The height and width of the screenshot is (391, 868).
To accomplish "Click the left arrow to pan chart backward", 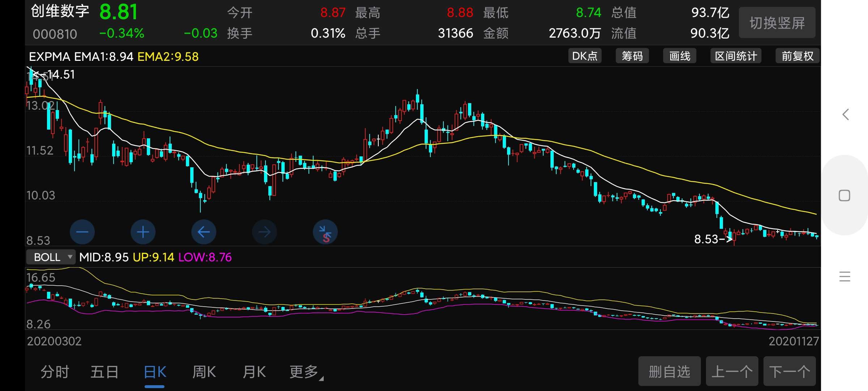I will tap(204, 232).
